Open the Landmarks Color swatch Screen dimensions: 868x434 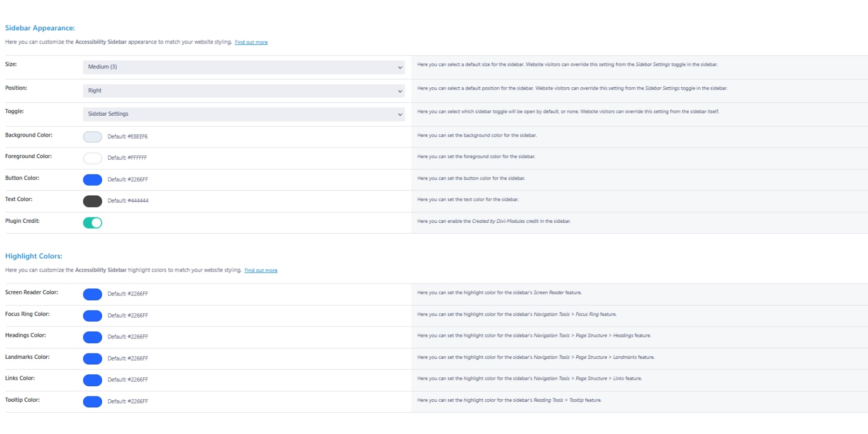(93, 358)
